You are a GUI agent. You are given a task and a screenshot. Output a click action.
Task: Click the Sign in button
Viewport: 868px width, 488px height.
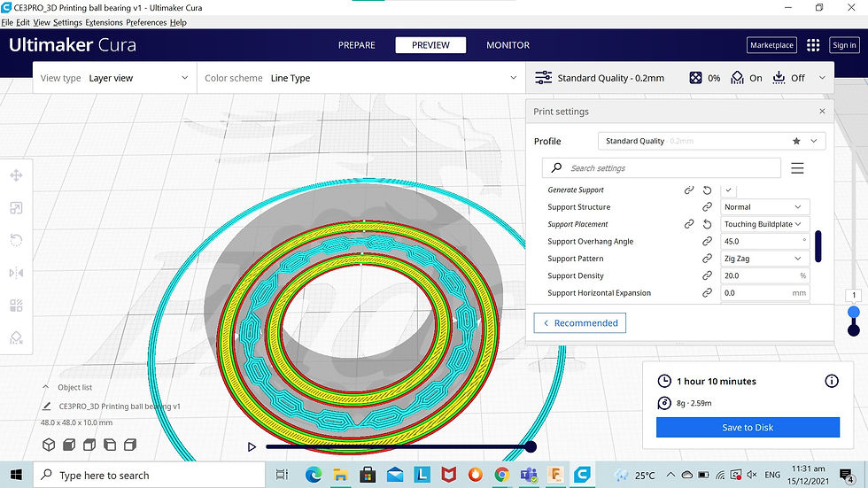click(x=844, y=45)
